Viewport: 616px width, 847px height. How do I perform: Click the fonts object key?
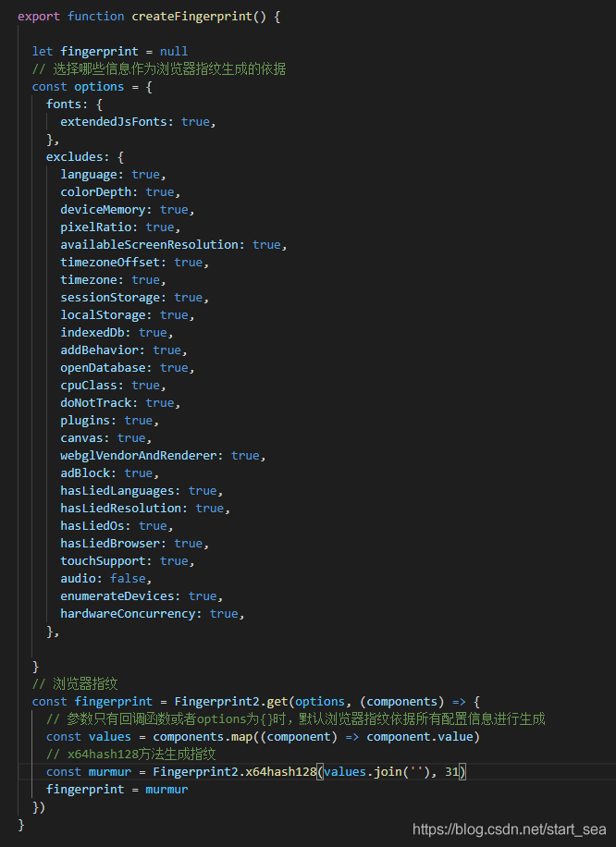64,104
